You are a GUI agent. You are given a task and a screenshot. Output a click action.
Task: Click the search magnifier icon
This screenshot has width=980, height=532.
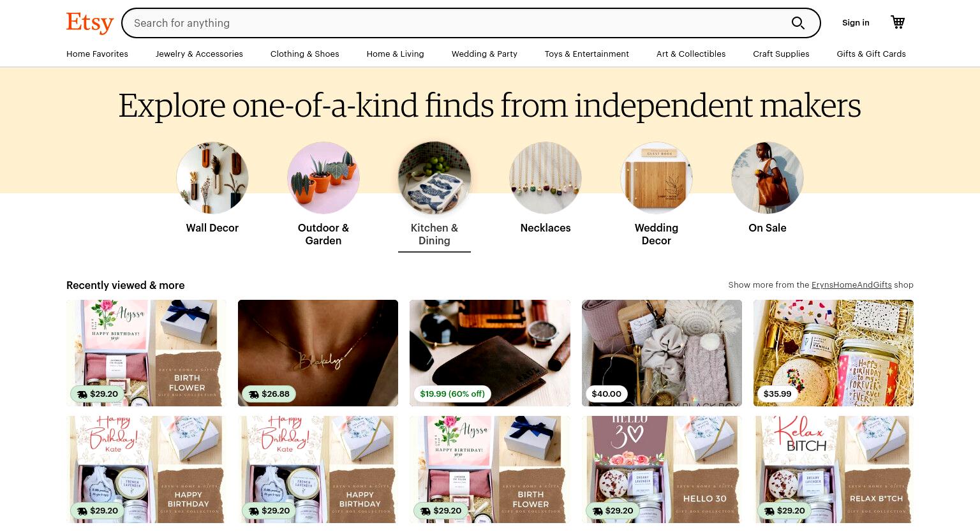[798, 23]
